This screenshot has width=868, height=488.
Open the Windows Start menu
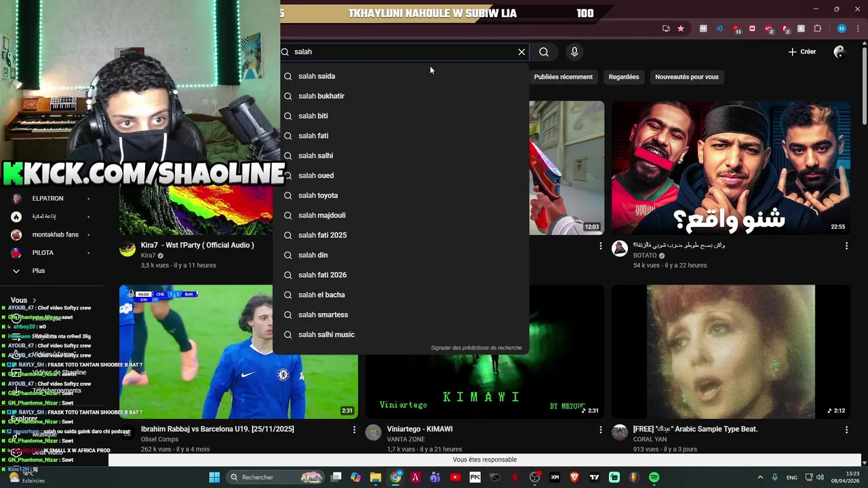click(214, 477)
